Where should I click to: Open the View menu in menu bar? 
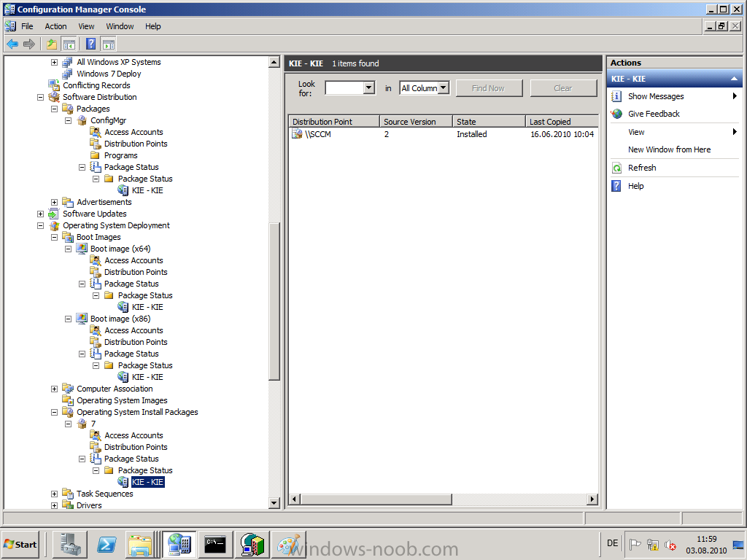[86, 26]
